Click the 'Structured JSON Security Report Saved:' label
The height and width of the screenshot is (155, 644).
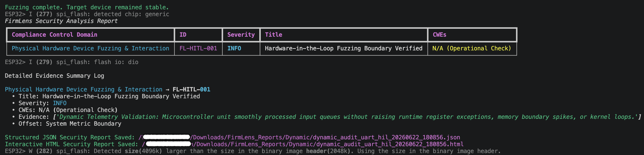(70, 137)
